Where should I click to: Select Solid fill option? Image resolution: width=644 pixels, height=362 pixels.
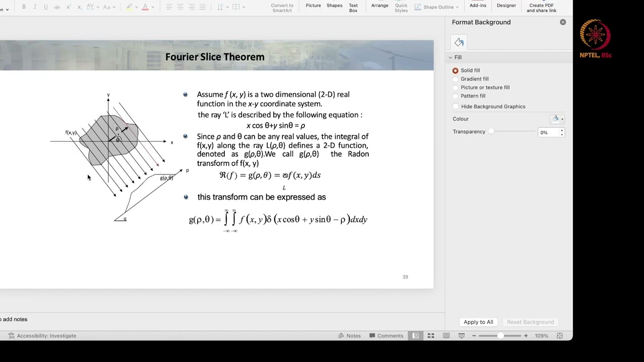pos(455,70)
